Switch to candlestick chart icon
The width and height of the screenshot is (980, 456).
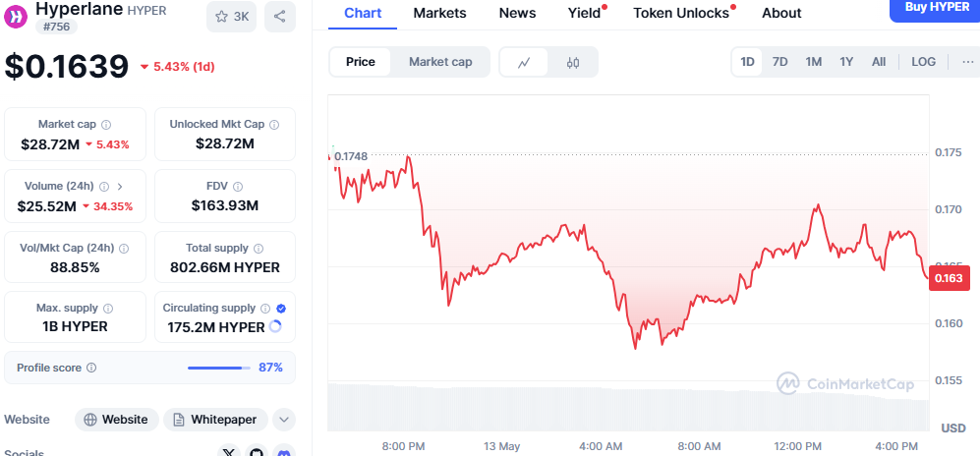(x=573, y=62)
